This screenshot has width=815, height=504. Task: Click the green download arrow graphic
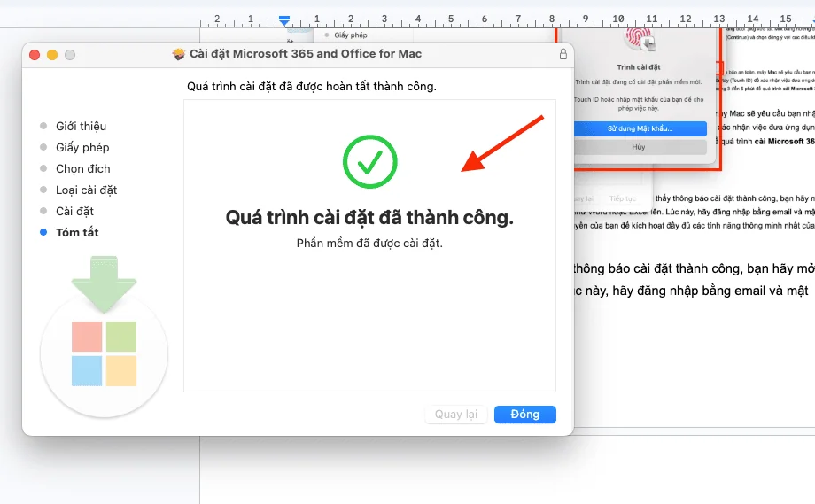(x=104, y=284)
